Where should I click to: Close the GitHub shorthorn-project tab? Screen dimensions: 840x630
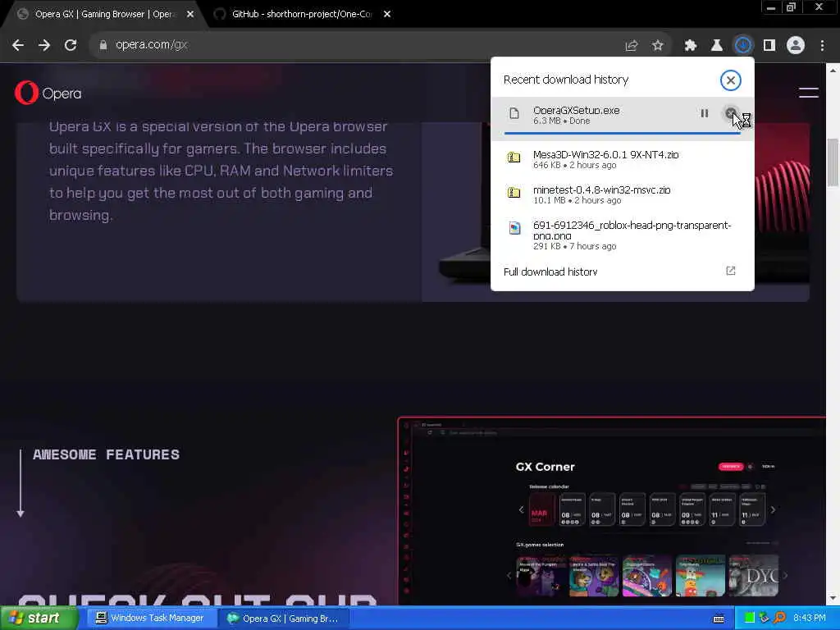coord(387,15)
